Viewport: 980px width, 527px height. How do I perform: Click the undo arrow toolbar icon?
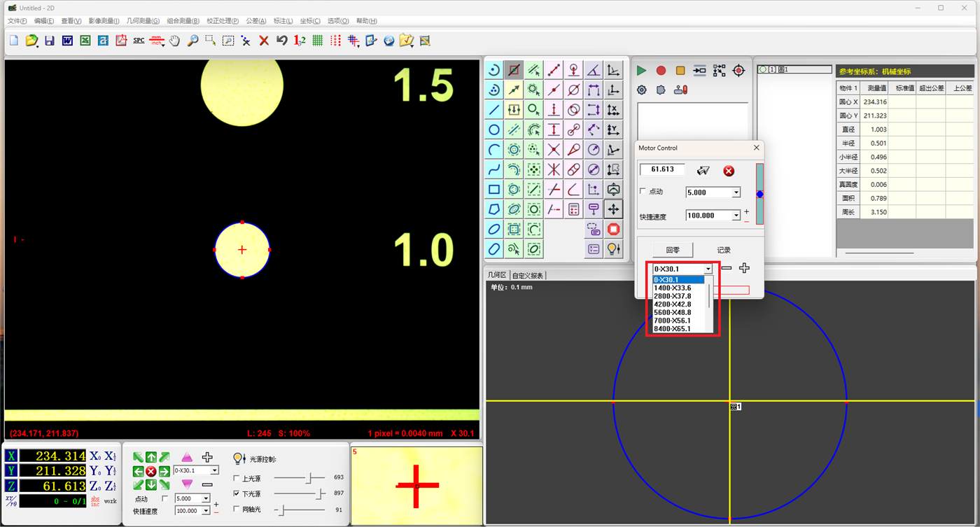tap(282, 41)
